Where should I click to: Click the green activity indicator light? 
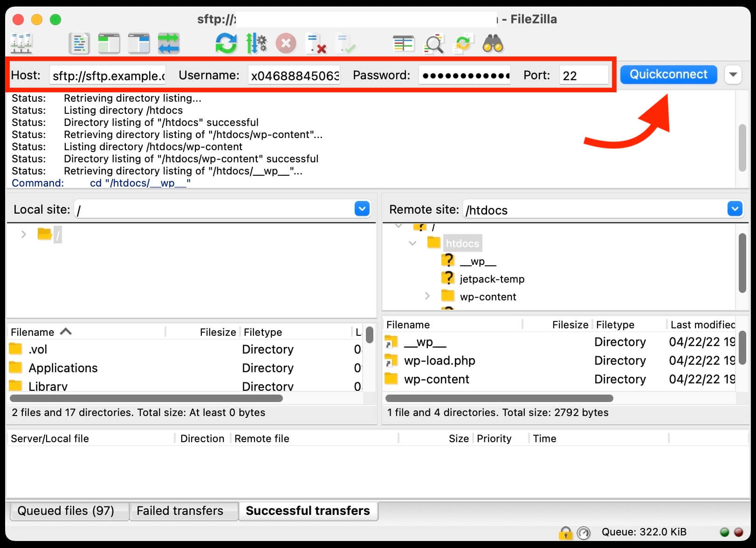[x=724, y=532]
